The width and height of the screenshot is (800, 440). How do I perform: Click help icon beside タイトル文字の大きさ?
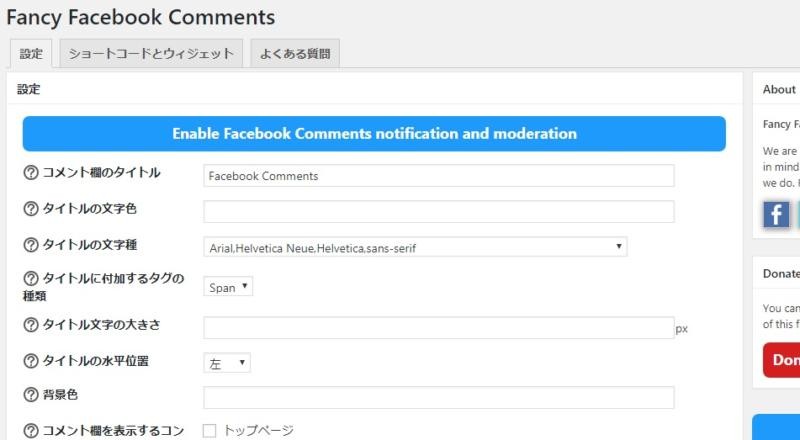point(31,325)
